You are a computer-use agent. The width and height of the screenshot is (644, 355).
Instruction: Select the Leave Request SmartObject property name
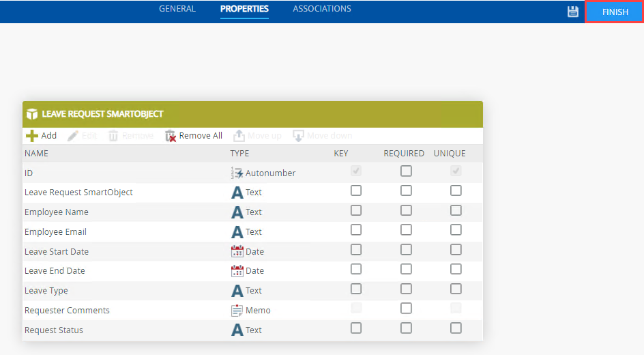coord(78,193)
